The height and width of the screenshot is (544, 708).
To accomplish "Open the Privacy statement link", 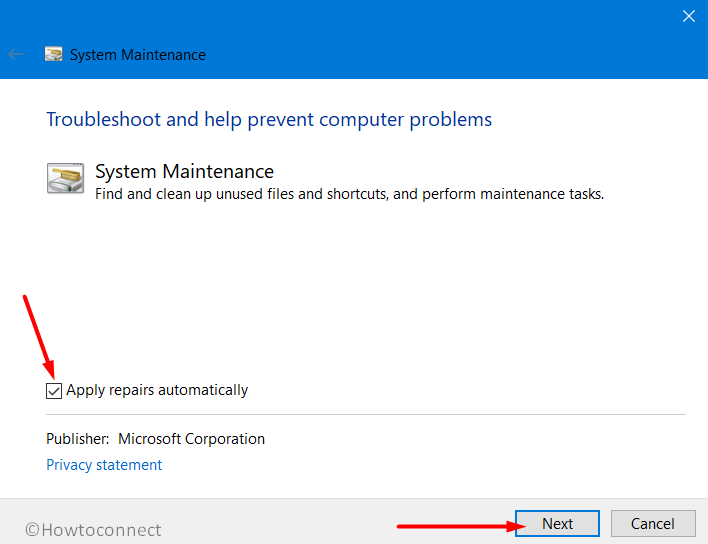I will pyautogui.click(x=104, y=465).
